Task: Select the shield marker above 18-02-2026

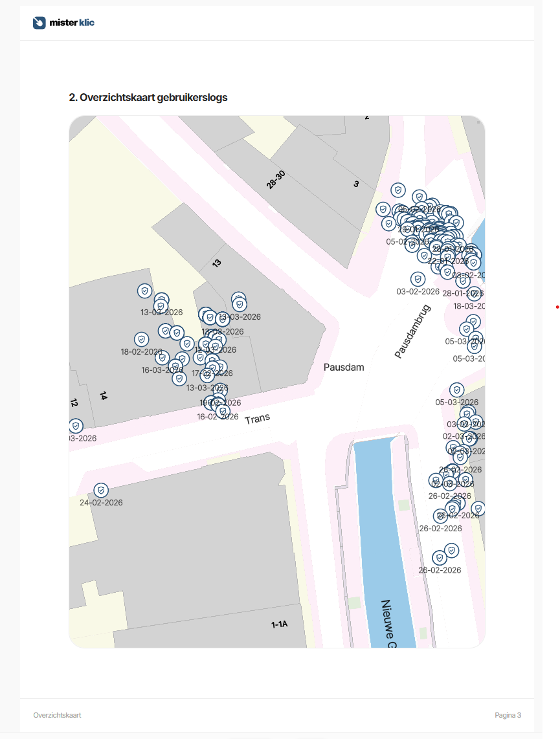Action: pyautogui.click(x=141, y=339)
